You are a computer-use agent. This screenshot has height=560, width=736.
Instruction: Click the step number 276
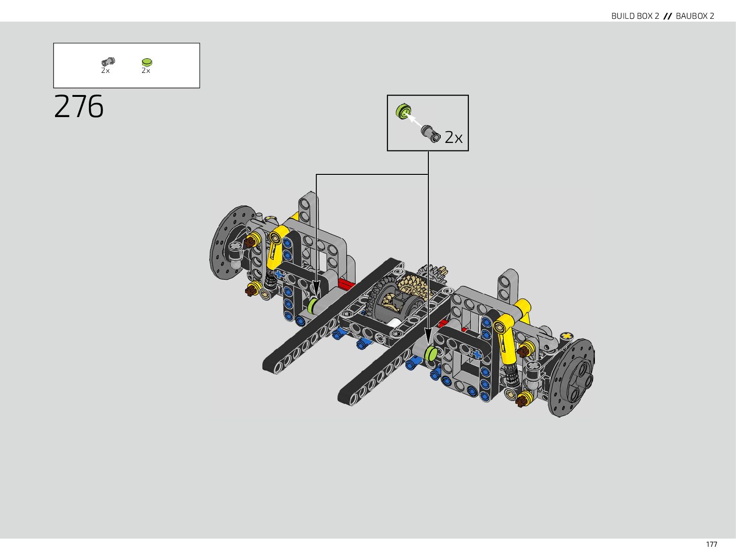pyautogui.click(x=79, y=107)
